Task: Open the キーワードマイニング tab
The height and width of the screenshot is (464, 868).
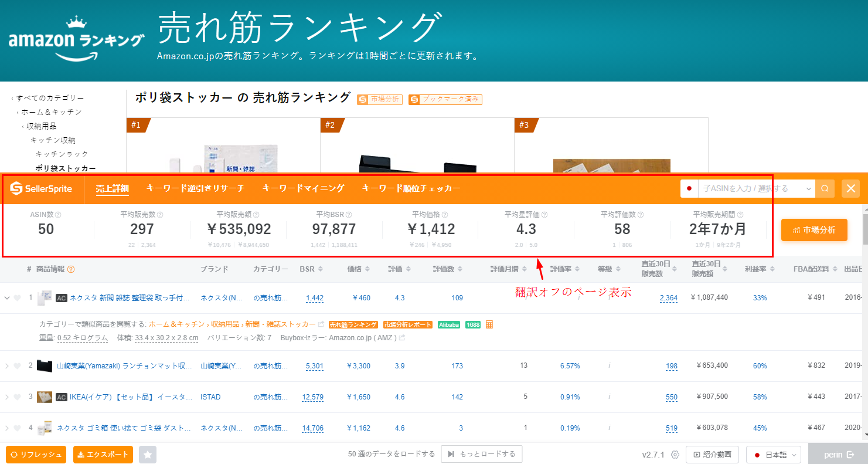Action: tap(303, 188)
